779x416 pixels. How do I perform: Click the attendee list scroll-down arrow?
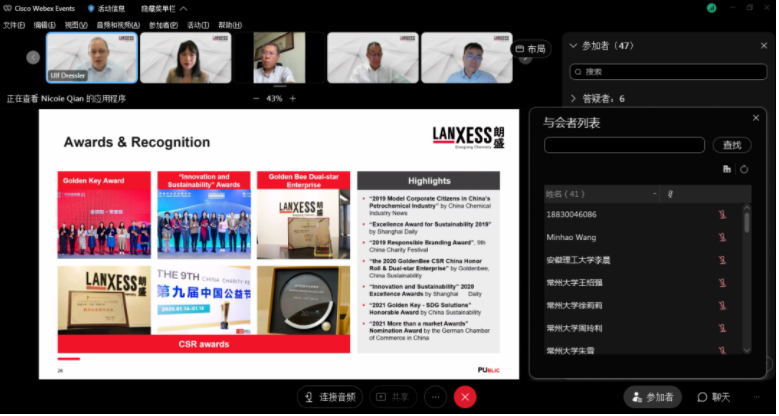click(747, 350)
